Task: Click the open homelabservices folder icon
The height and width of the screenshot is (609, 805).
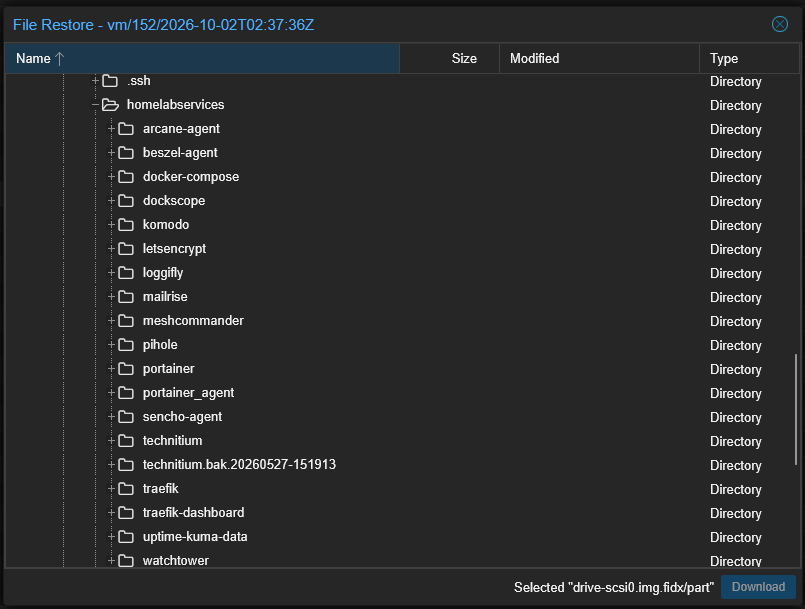Action: pyautogui.click(x=110, y=105)
